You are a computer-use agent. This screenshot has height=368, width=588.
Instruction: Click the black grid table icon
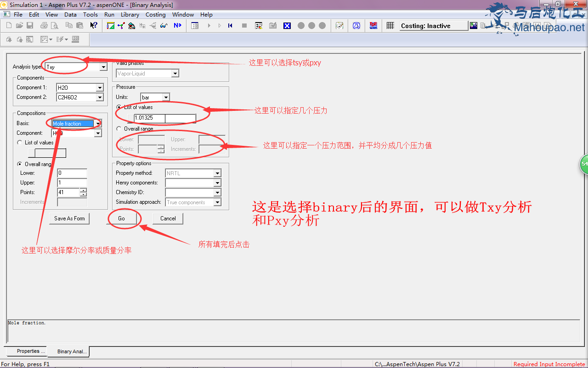click(390, 26)
